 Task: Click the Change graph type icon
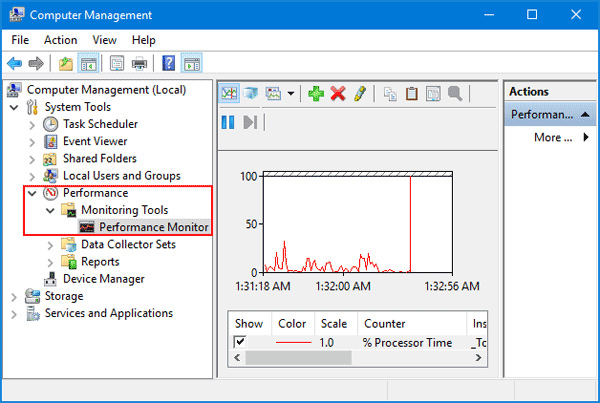pyautogui.click(x=274, y=93)
